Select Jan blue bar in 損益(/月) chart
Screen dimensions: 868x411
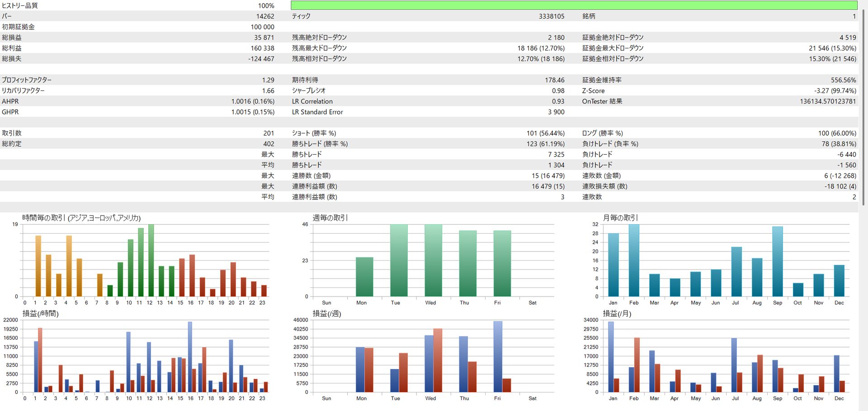[611, 356]
